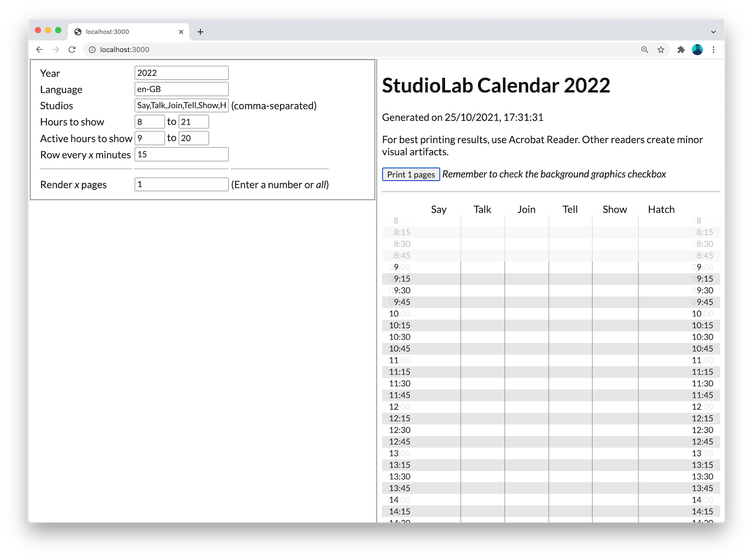753x560 pixels.
Task: Click the right 13:30 time label
Action: coord(703,477)
